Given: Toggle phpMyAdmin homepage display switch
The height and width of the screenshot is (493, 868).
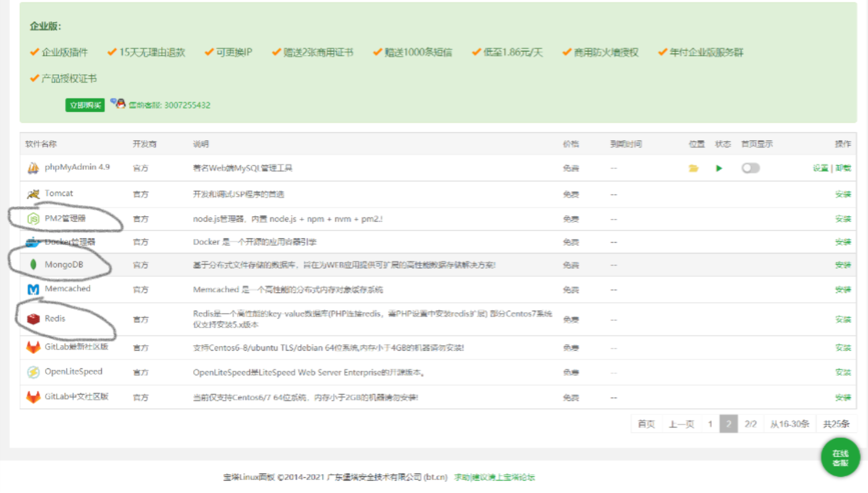Looking at the screenshot, I should [x=750, y=168].
